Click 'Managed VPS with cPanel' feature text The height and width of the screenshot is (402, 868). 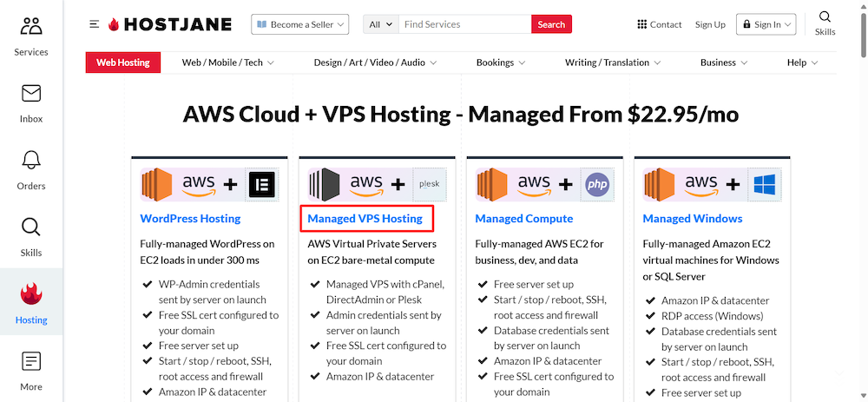pyautogui.click(x=385, y=284)
